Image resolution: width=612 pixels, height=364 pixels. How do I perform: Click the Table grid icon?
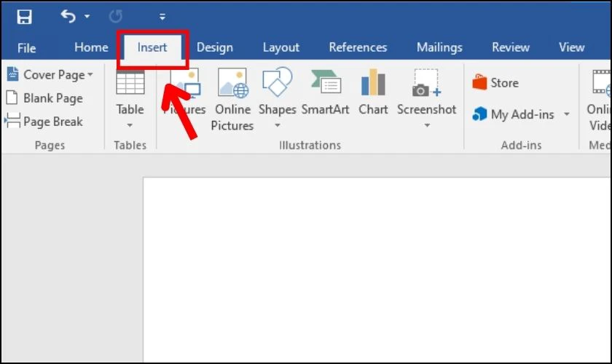tap(130, 83)
